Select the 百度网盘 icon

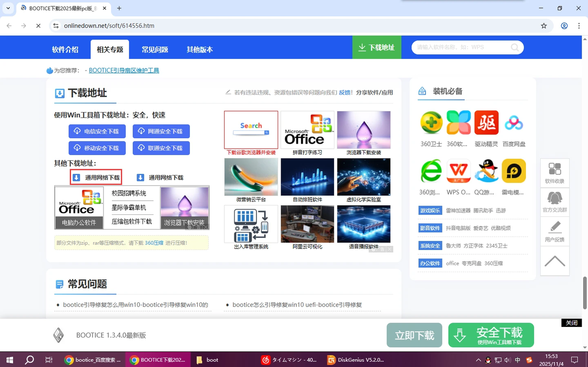point(514,122)
